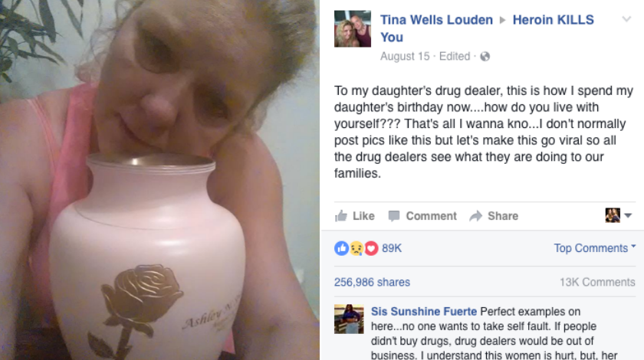The width and height of the screenshot is (644, 360).
Task: Click the Comment speech bubble icon
Action: (x=394, y=216)
